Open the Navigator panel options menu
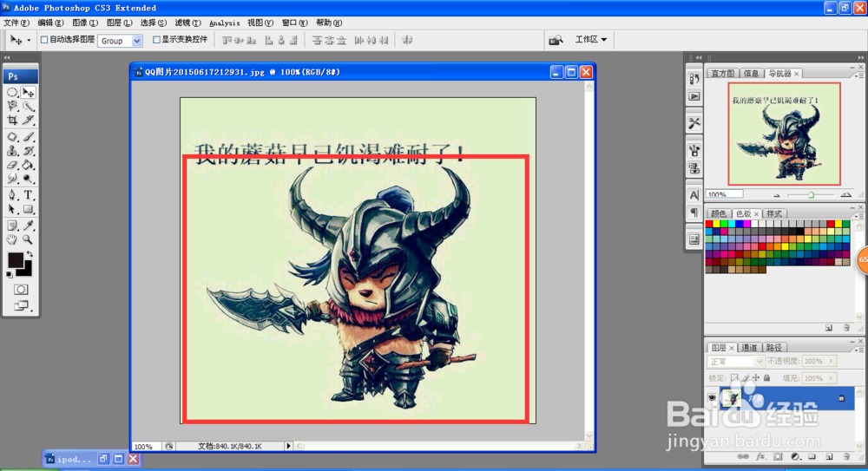This screenshot has width=868, height=471. click(x=859, y=75)
